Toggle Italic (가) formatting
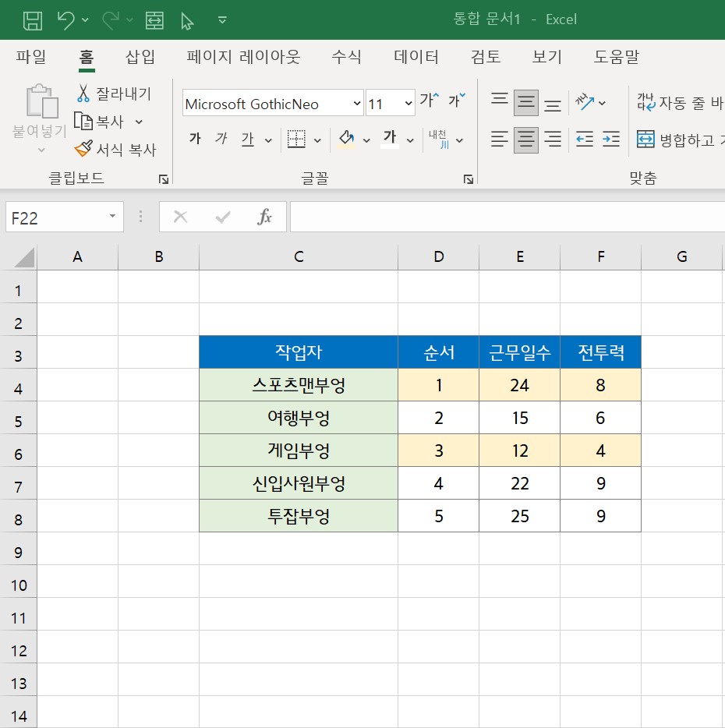725x728 pixels. [221, 139]
